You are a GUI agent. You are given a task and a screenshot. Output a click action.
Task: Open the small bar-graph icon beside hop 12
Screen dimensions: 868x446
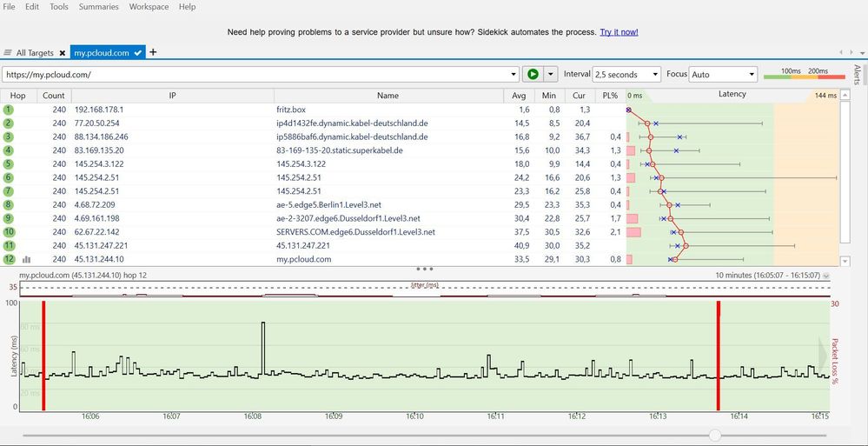point(26,259)
